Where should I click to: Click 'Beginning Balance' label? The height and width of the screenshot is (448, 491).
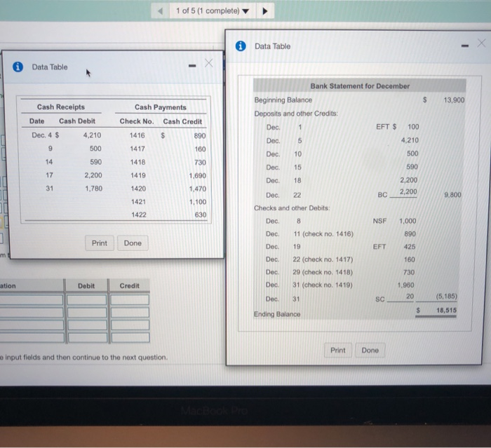tap(283, 100)
